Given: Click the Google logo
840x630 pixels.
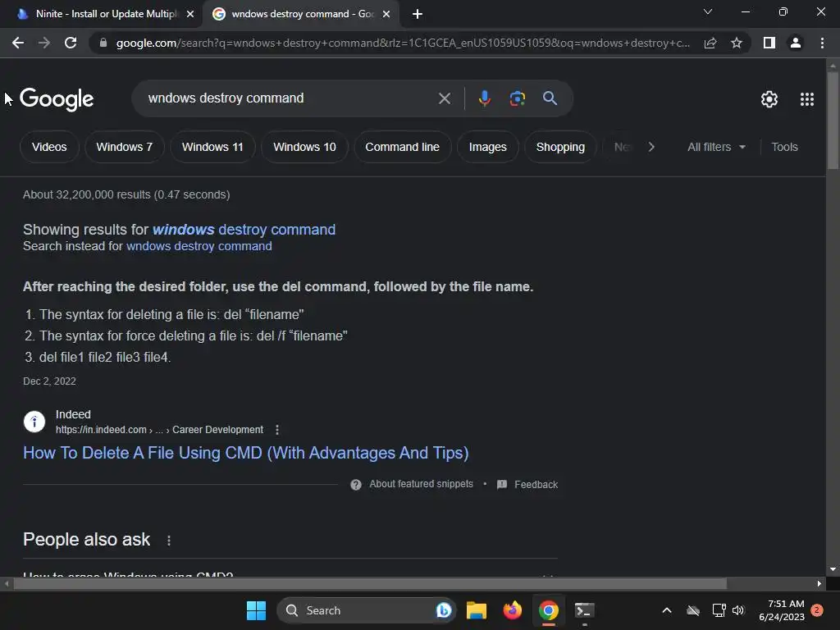Looking at the screenshot, I should (x=57, y=99).
